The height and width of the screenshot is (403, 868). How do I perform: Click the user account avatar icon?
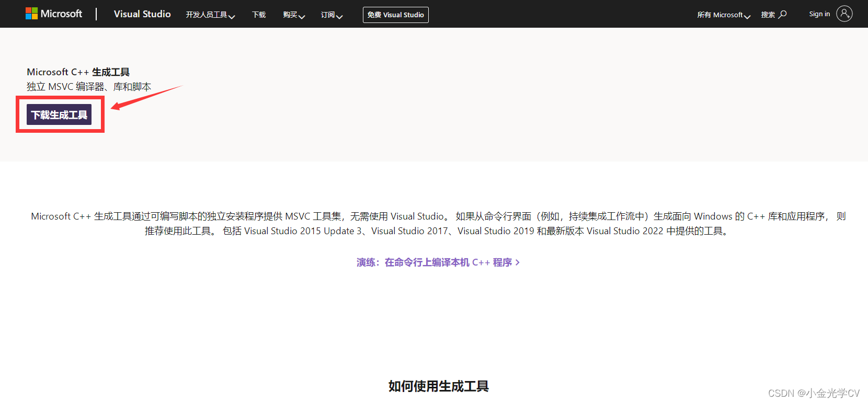click(844, 14)
